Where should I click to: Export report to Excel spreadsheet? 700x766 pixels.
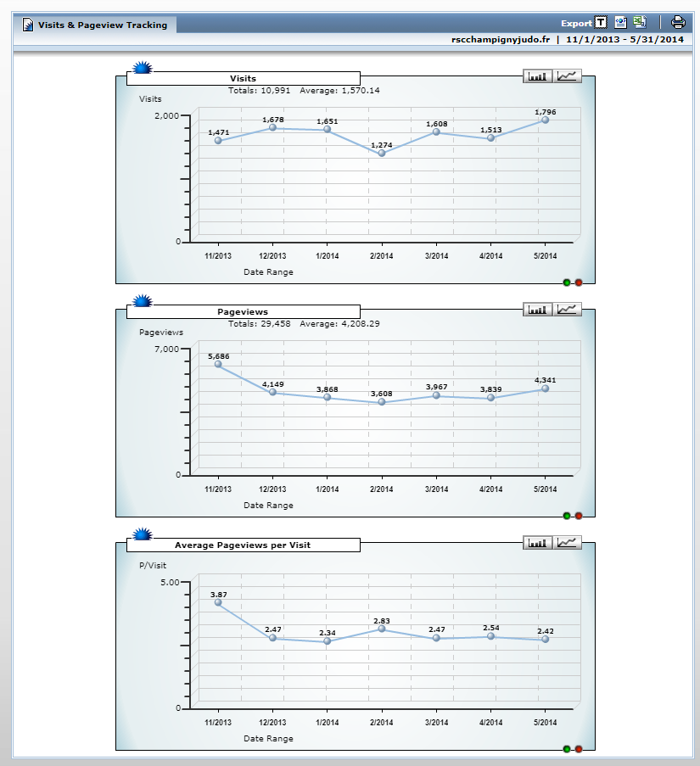click(640, 22)
